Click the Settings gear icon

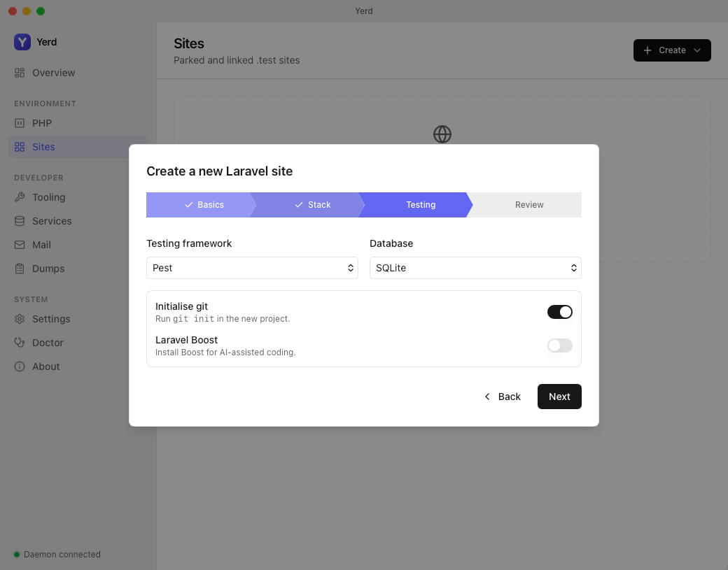pyautogui.click(x=20, y=319)
